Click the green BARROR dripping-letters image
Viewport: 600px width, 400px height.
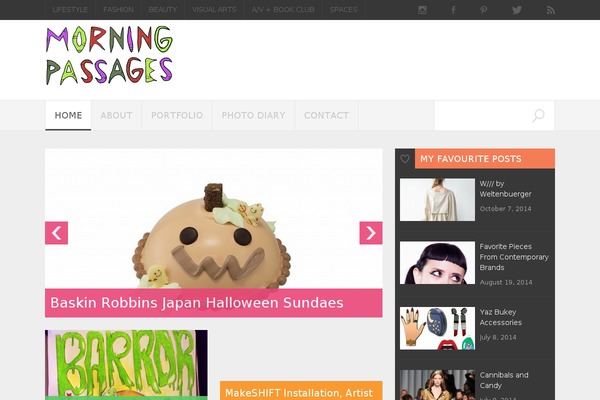coord(126,365)
